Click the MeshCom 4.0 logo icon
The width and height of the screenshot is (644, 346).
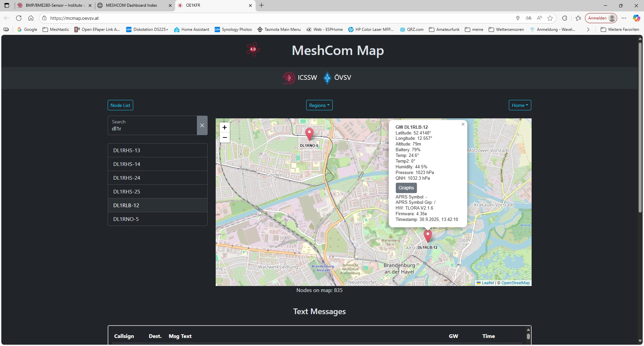(253, 50)
